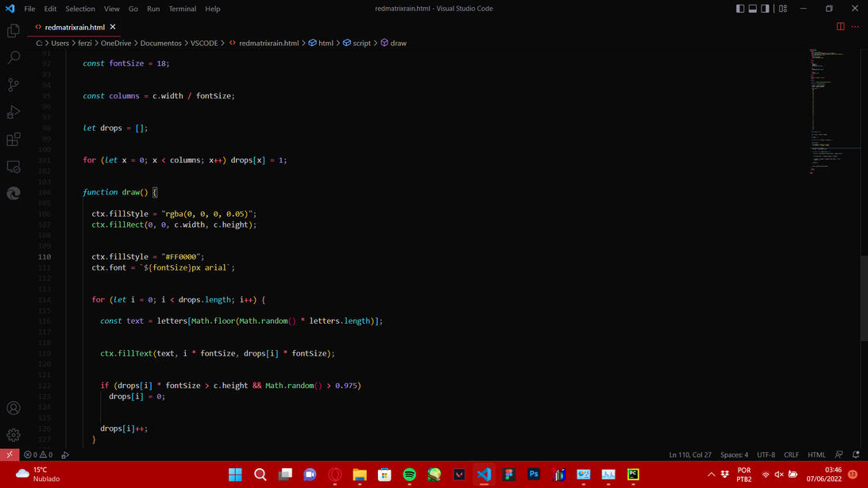Click the 'Spaces: 4' indentation status

pyautogui.click(x=734, y=455)
